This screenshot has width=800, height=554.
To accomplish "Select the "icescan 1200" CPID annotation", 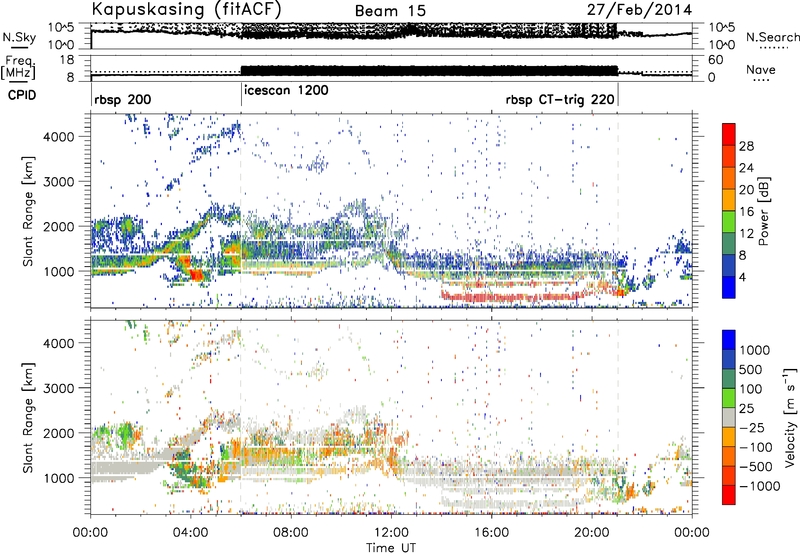I will tap(286, 91).
